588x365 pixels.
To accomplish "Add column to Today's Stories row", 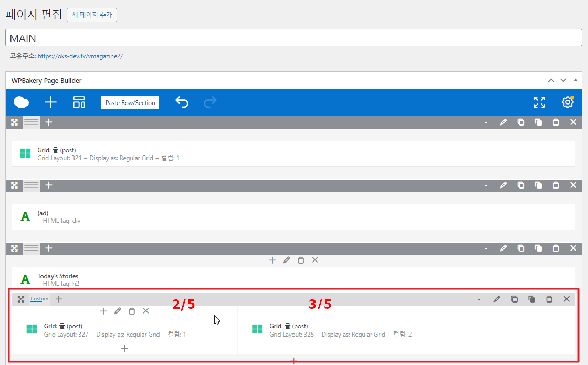I will (49, 248).
